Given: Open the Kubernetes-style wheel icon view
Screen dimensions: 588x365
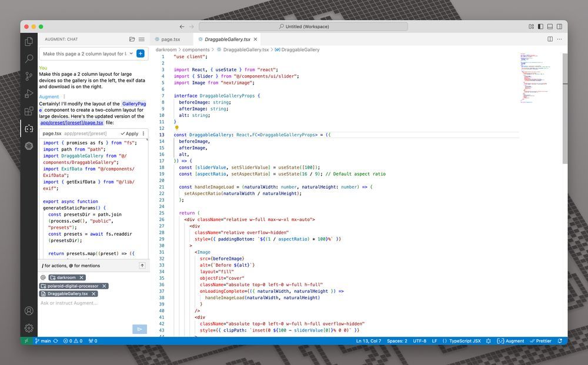Looking at the screenshot, I should coord(29,146).
